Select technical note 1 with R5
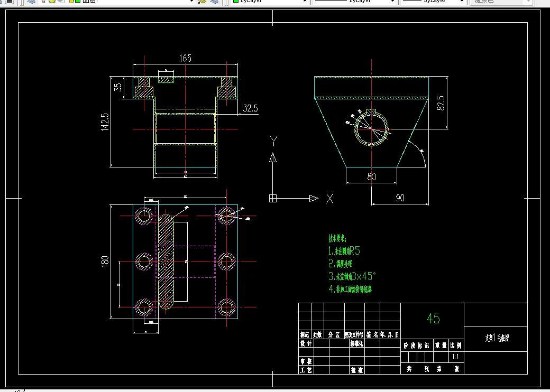550x392 pixels. click(x=344, y=251)
